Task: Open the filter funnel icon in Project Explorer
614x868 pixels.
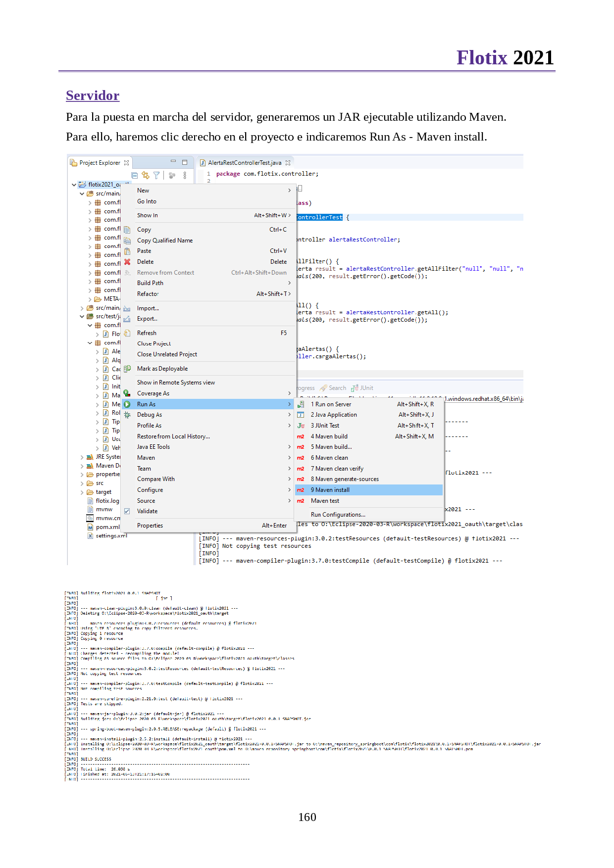Action: [156, 175]
